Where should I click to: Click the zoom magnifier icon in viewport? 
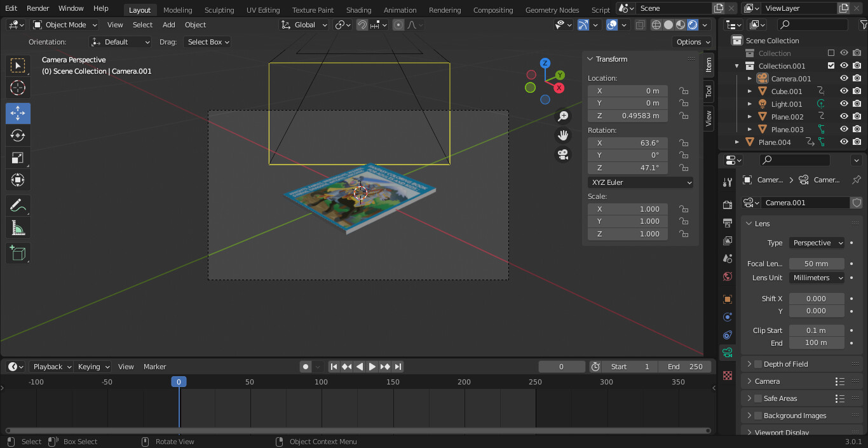[x=563, y=116]
